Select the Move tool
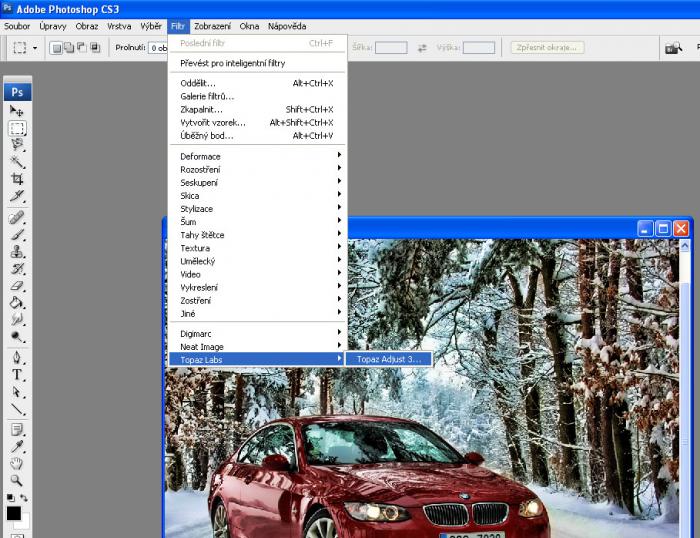700x538 pixels. coord(17,111)
